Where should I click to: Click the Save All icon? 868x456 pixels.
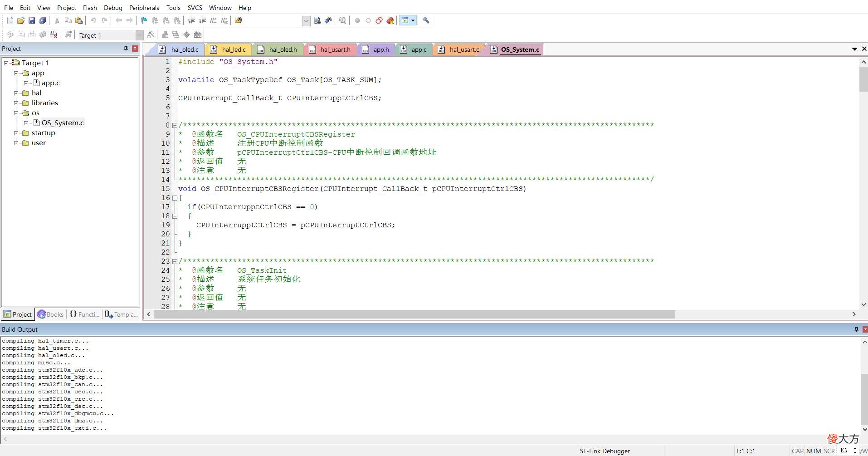click(43, 20)
